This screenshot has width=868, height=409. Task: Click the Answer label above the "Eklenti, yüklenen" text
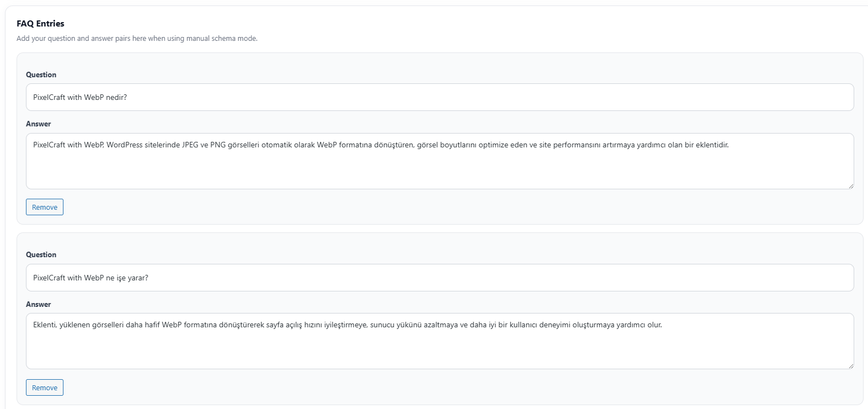[38, 304]
